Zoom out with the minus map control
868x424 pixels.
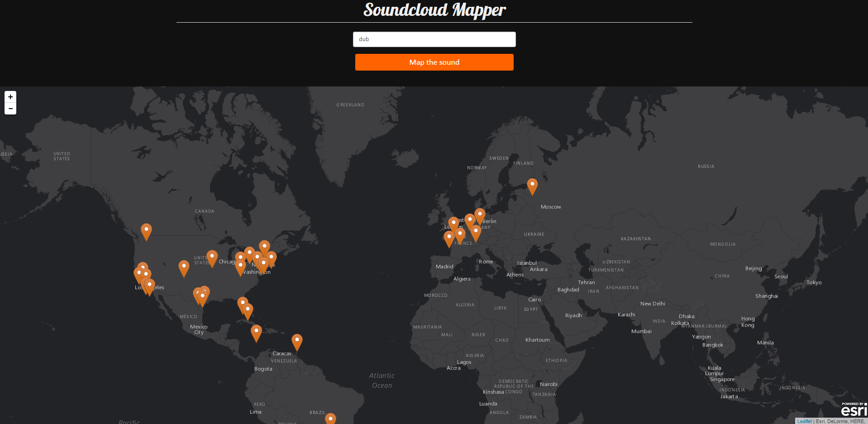[x=10, y=109]
